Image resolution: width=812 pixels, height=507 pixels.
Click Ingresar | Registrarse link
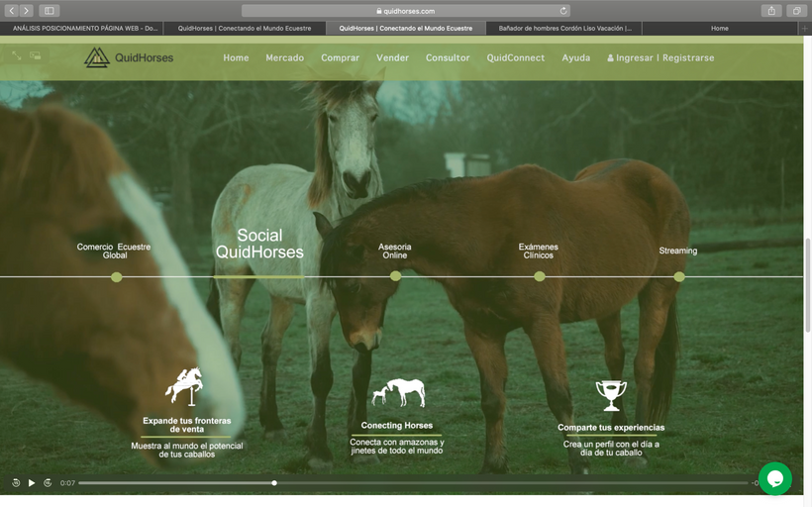(x=660, y=58)
